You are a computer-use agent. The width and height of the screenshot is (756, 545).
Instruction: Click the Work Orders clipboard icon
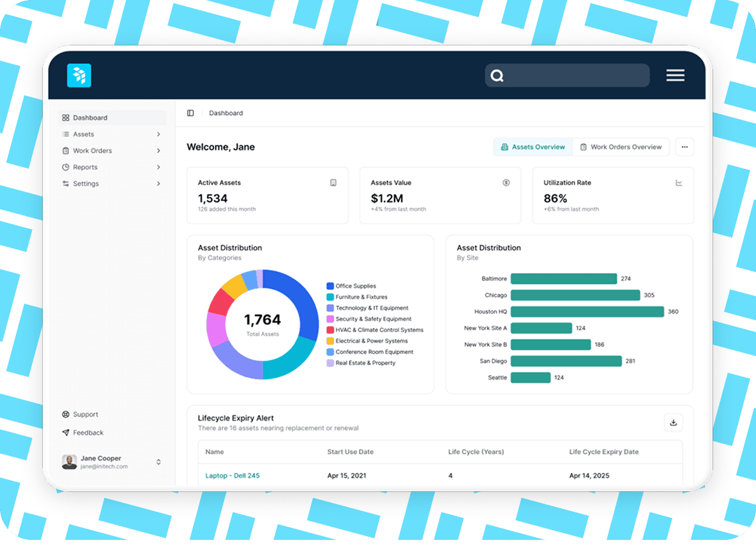66,151
